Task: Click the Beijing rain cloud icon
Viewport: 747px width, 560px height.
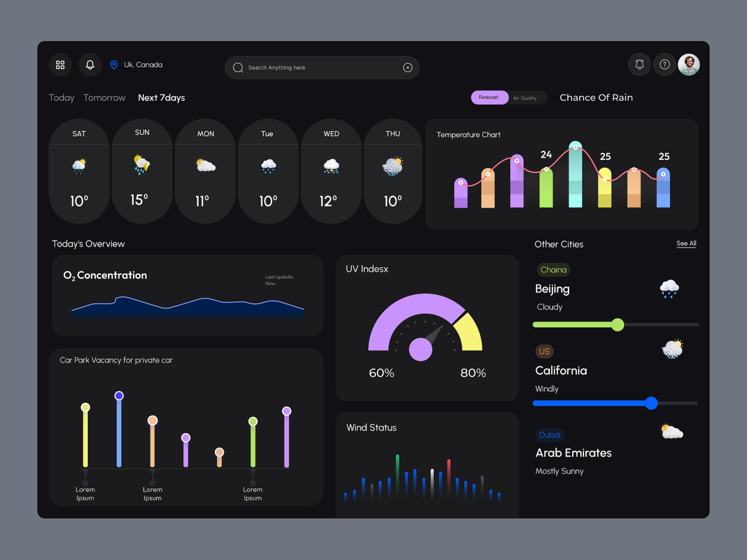Action: pos(669,289)
